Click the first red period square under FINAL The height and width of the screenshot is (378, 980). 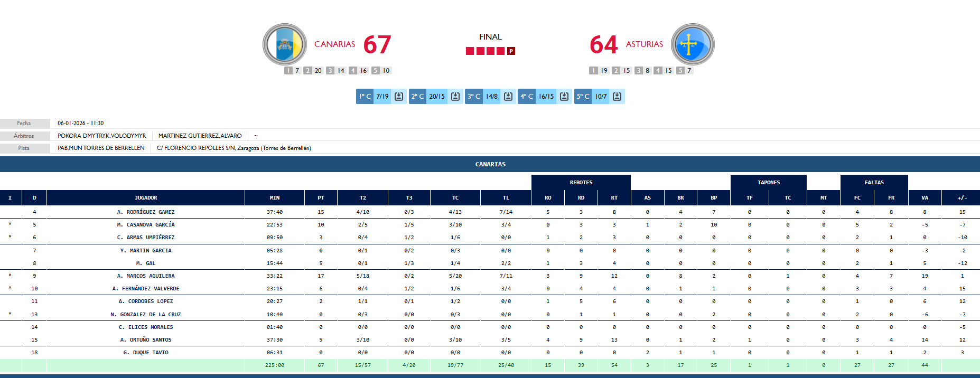point(470,51)
